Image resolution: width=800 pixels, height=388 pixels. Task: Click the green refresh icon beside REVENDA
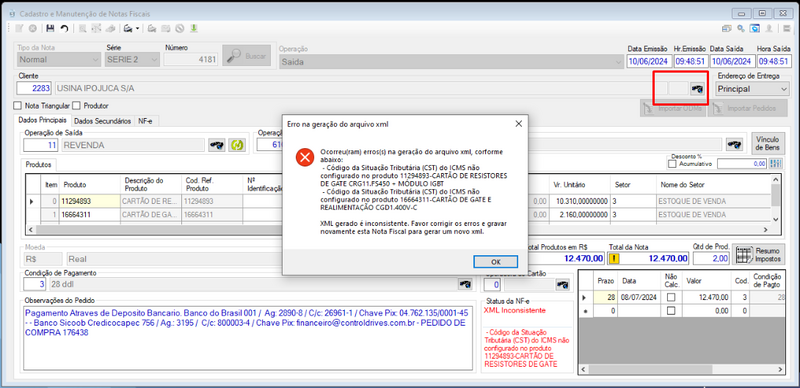(x=236, y=145)
